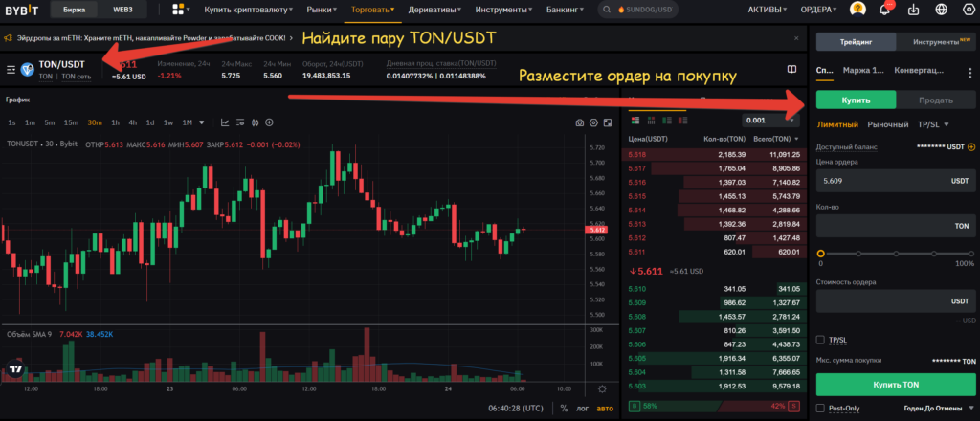Viewport: 980px width, 421px height.
Task: Open the settings gear in the header
Action: tap(970, 10)
